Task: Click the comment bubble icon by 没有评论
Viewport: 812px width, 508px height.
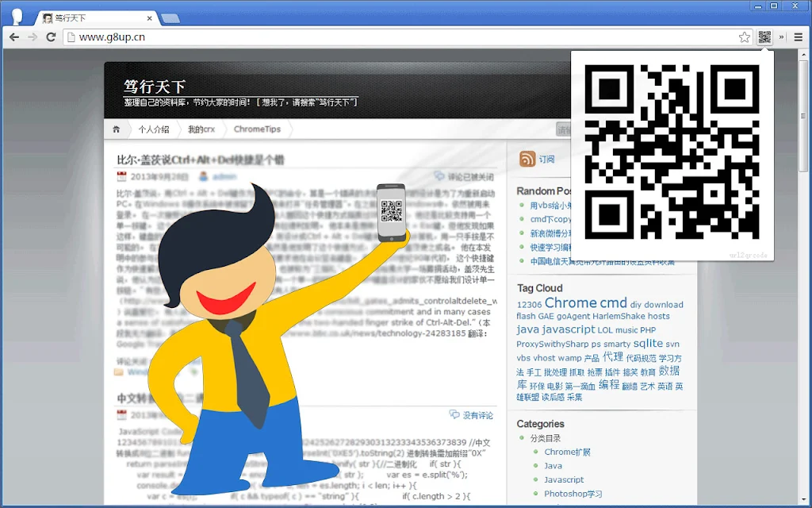Action: (x=454, y=414)
